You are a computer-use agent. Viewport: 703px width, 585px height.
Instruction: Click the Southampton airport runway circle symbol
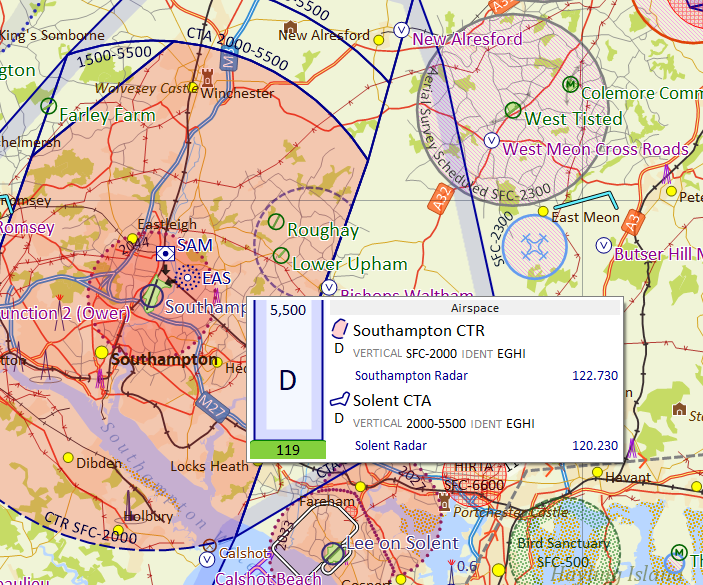coord(152,296)
